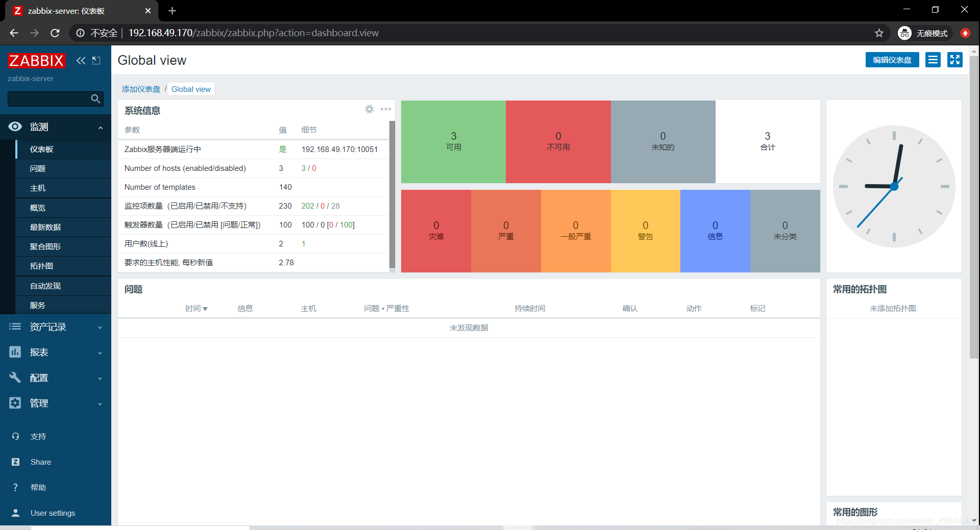Bookmark page with the star icon
Screen dimensions: 980x530
tap(879, 33)
